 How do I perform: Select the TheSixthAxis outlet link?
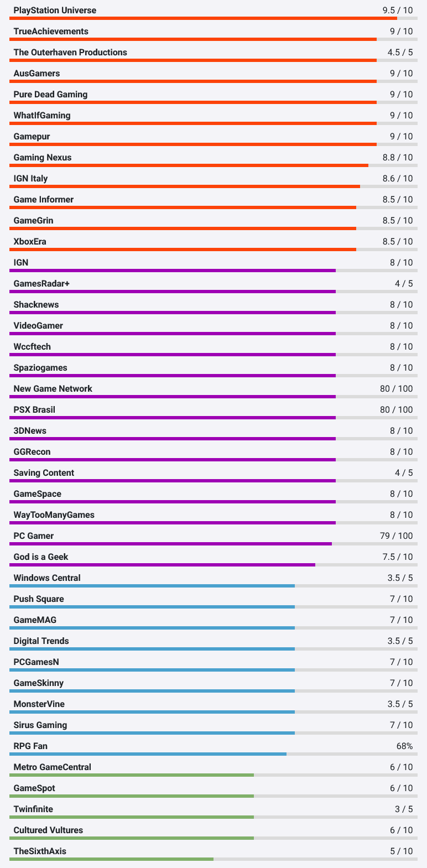point(40,851)
